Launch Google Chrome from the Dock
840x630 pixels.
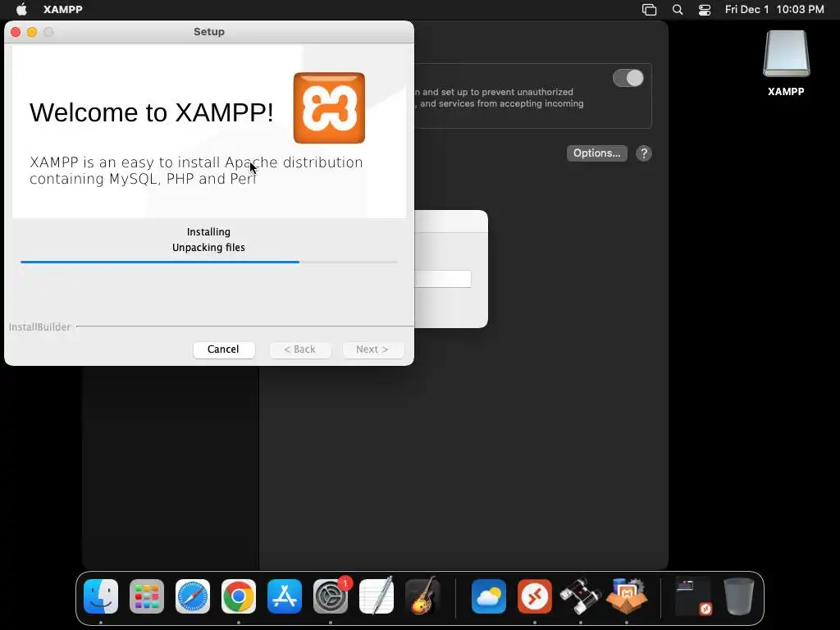[239, 596]
